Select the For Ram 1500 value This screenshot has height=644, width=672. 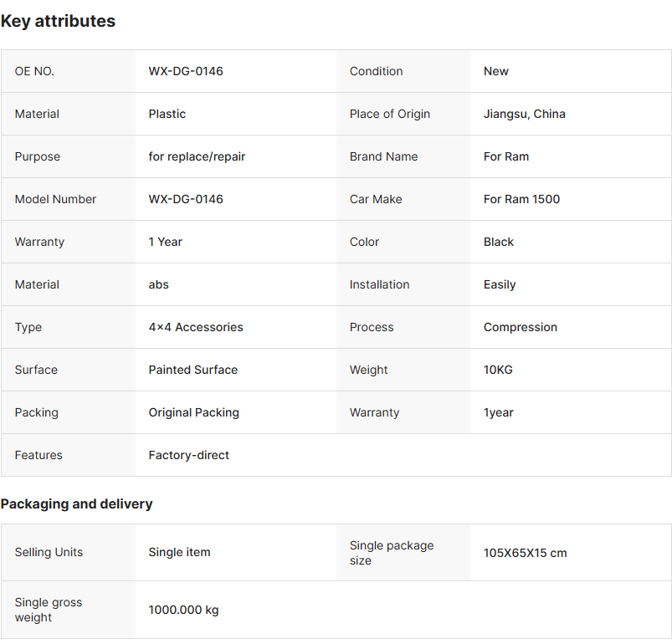(521, 199)
